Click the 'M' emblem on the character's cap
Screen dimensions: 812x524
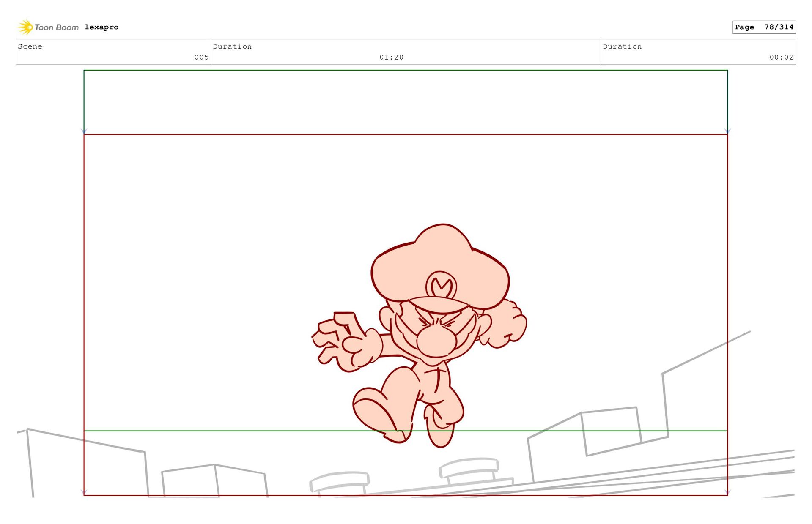[x=442, y=286]
